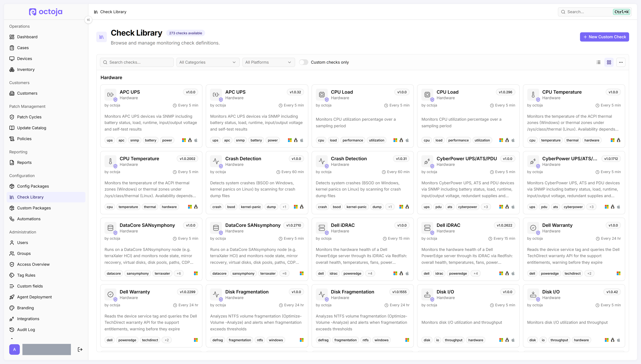
Task: Open the more options ellipsis menu
Action: pos(621,62)
